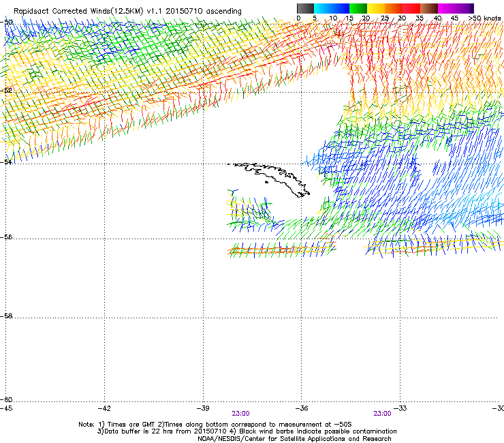This screenshot has width=504, height=443.
Task: Click the legend tick label '25'
Action: [385, 18]
